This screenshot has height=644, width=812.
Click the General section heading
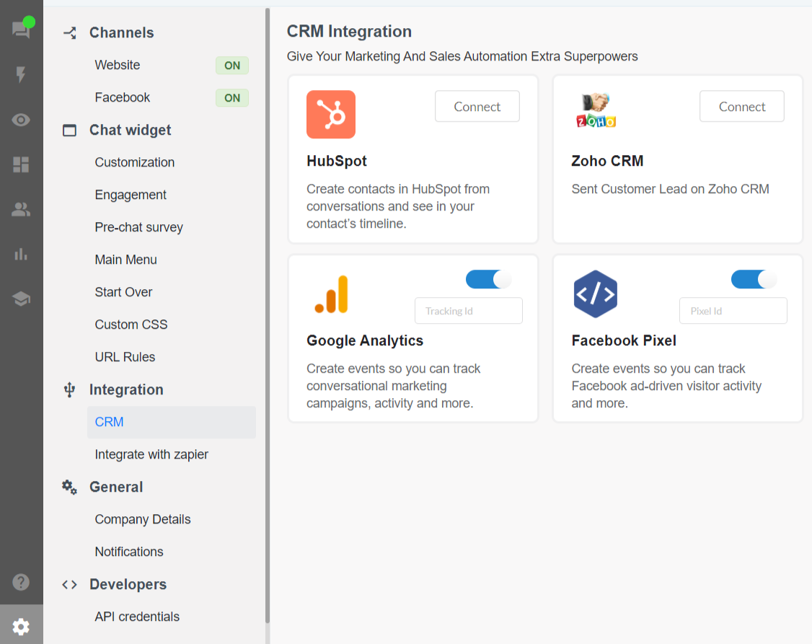coord(116,487)
